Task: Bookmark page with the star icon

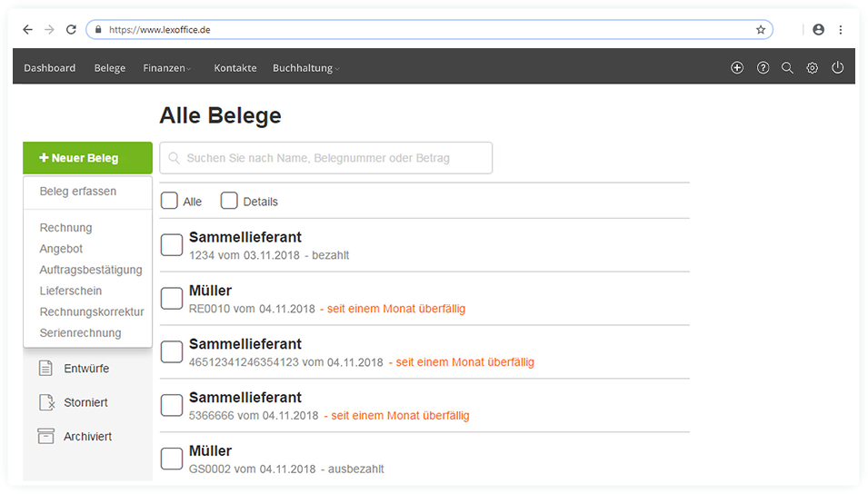Action: tap(761, 29)
